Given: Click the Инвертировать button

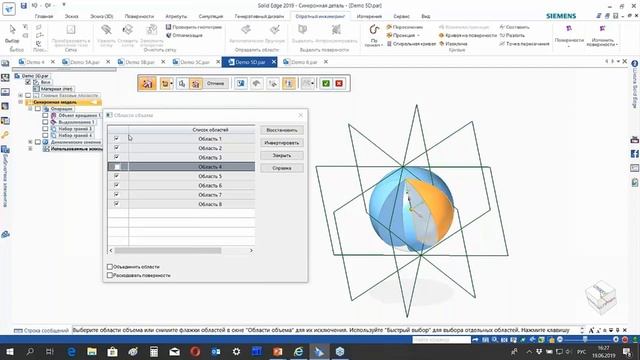Looking at the screenshot, I should click(282, 143).
